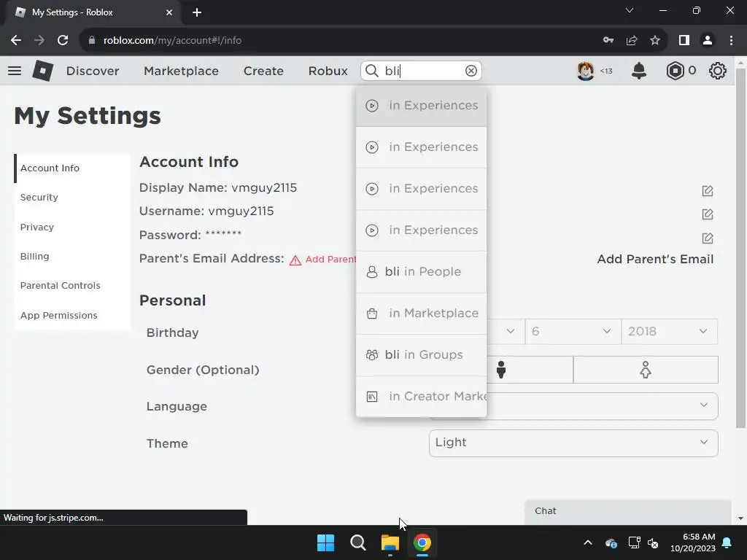This screenshot has width=747, height=560.
Task: Open Windows taskbar search
Action: [357, 542]
